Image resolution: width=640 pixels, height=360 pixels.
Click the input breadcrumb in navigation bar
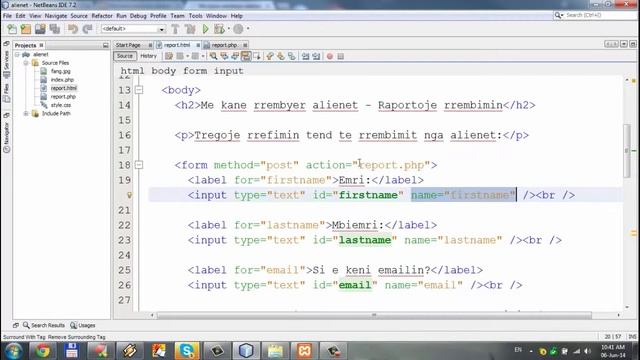[229, 71]
